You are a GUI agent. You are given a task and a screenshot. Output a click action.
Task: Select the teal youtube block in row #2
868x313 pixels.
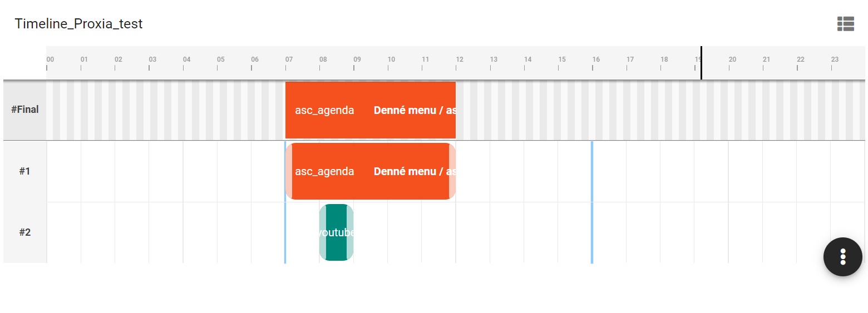click(x=336, y=232)
